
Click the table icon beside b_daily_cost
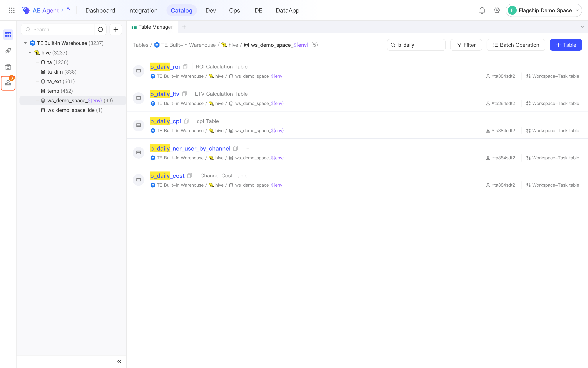coord(139,180)
